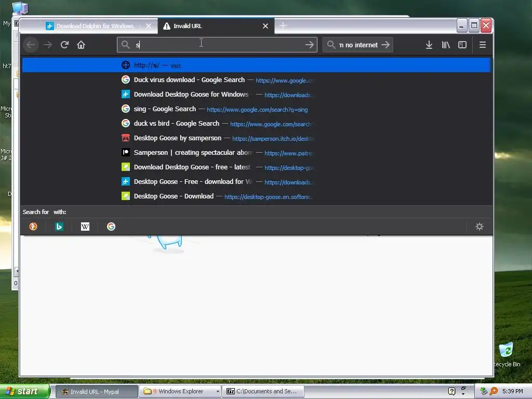
Task: Search with Wikipedia one-off engine
Action: tap(85, 227)
